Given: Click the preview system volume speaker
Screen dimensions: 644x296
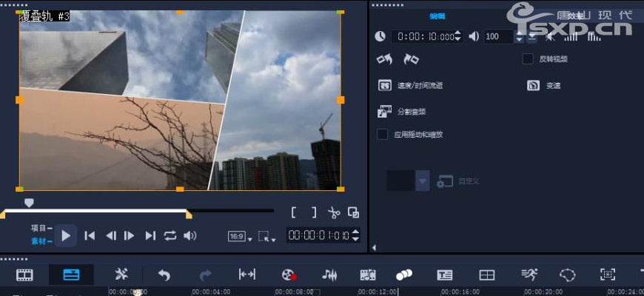Looking at the screenshot, I should pyautogui.click(x=189, y=235).
